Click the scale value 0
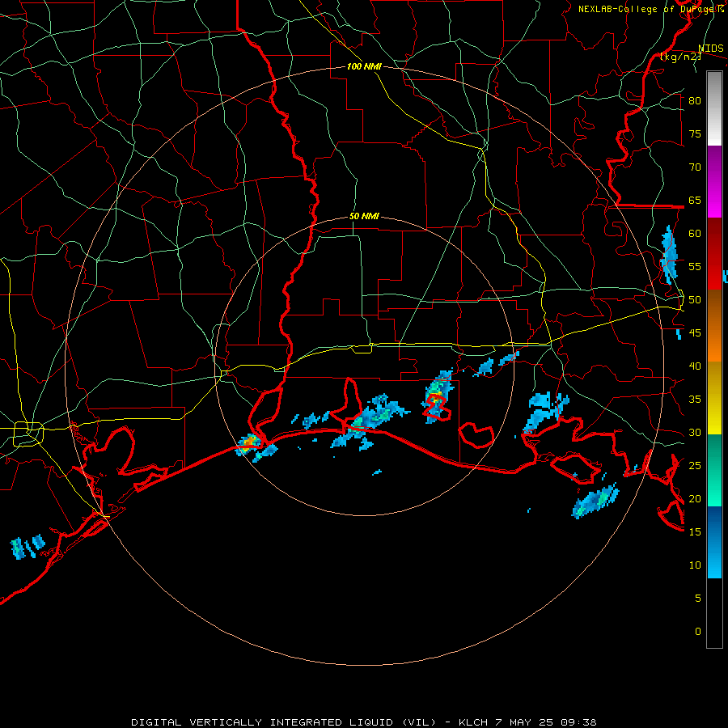This screenshot has width=728, height=728. 698,632
